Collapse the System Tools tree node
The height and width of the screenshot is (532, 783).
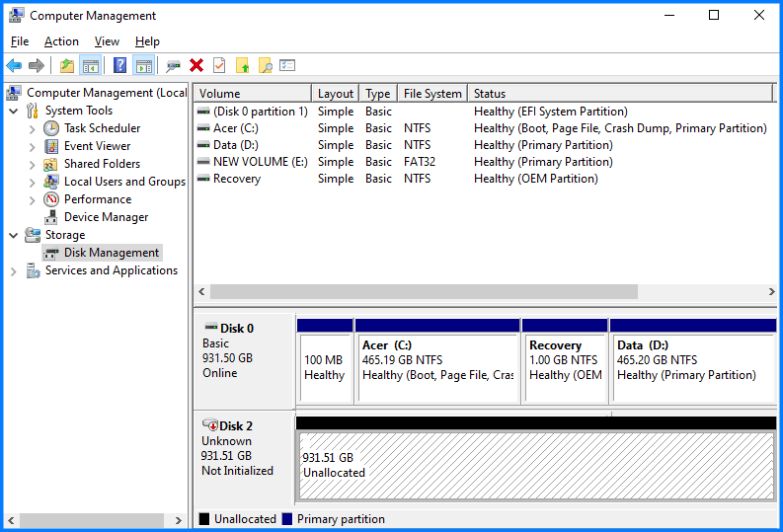click(14, 112)
